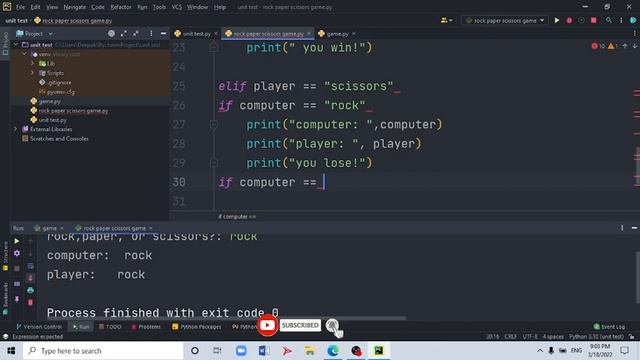Open Search Everywhere magnifier icon
This screenshot has width=640, height=360.
609,20
